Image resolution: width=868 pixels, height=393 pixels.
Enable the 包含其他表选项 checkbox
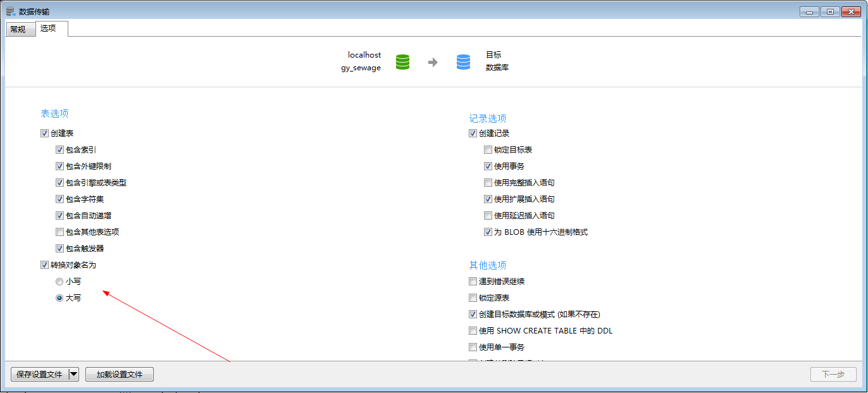[59, 232]
